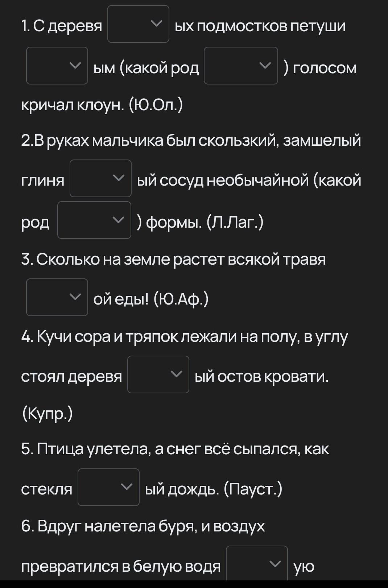Open the dropdown after "стекля"
This screenshot has height=588, width=388.
(108, 487)
